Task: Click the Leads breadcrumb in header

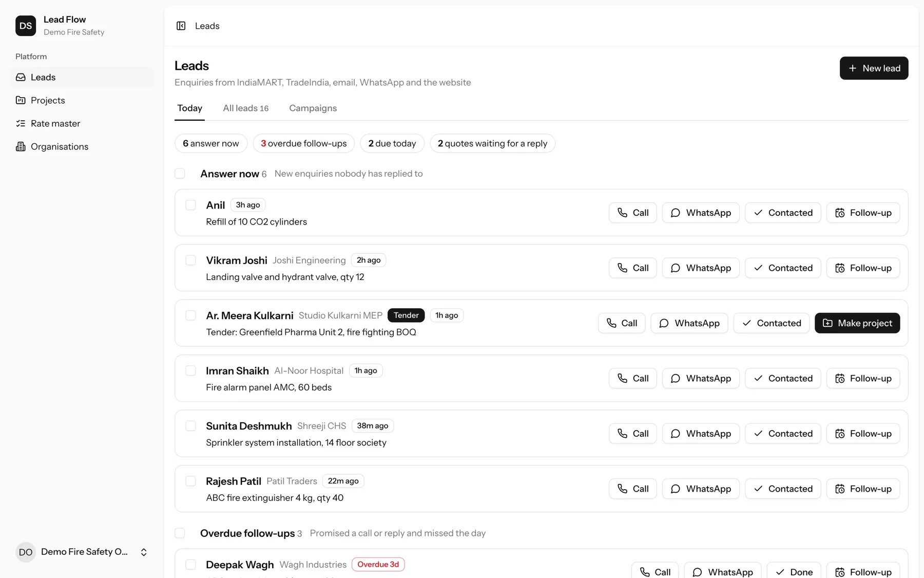Action: click(207, 26)
